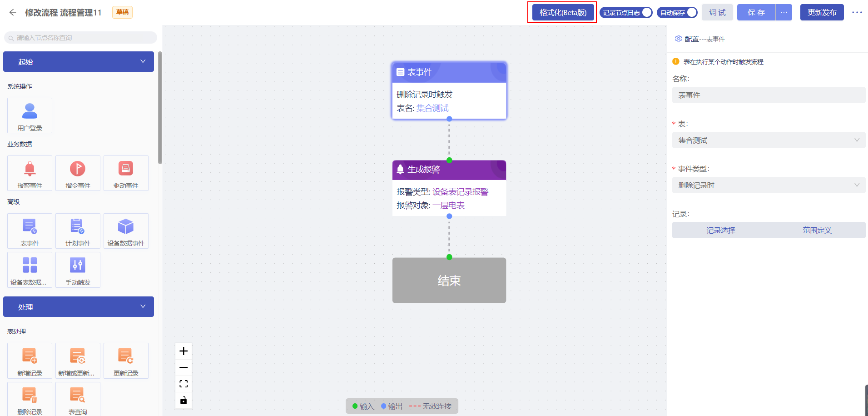Select the 设备表数据 node icon
The height and width of the screenshot is (416, 868).
click(x=30, y=270)
